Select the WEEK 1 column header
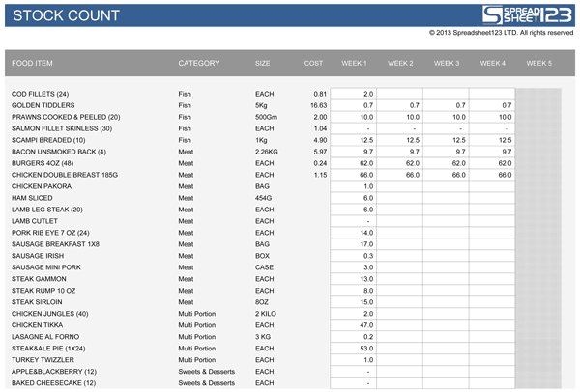Image resolution: width=580 pixels, height=392 pixels. [x=354, y=63]
